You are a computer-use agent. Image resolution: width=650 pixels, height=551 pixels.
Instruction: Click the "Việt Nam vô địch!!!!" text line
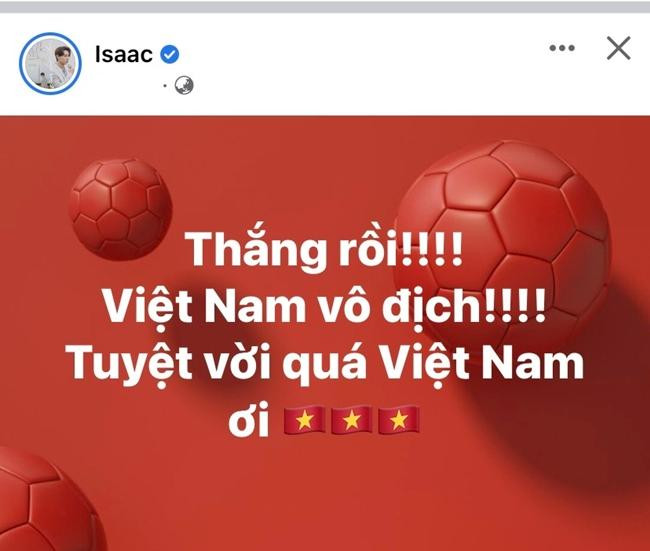tap(324, 306)
